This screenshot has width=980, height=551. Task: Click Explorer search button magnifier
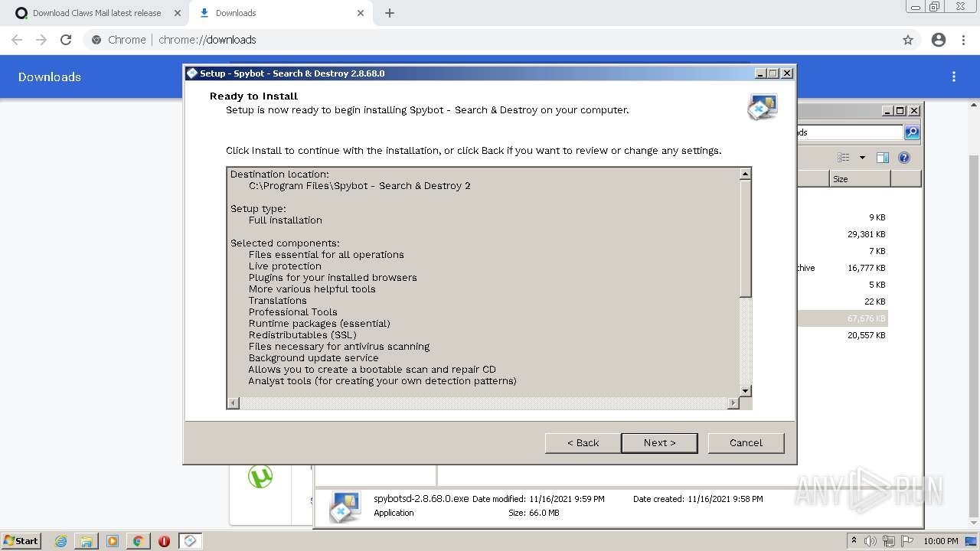pyautogui.click(x=912, y=132)
